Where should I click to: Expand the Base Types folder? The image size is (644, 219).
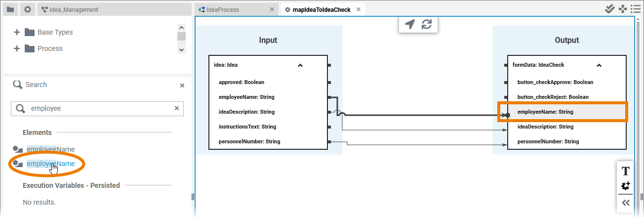coord(17,32)
